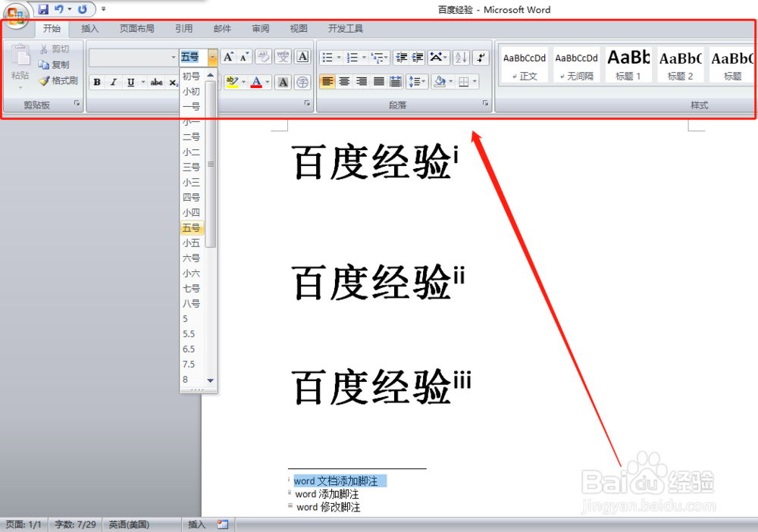Screen dimensions: 758x532
Task: Open the bullet library dropdown arrow
Action: (339, 58)
